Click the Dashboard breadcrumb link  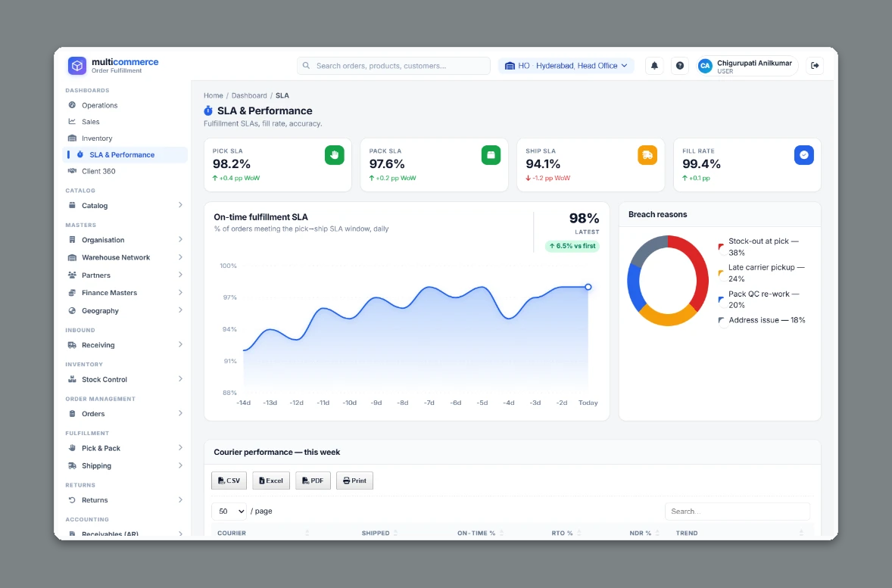(249, 95)
